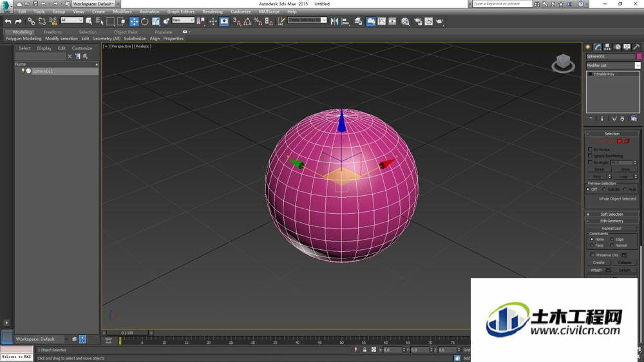
Task: Open the selection filter All dropdown
Action: 72,20
